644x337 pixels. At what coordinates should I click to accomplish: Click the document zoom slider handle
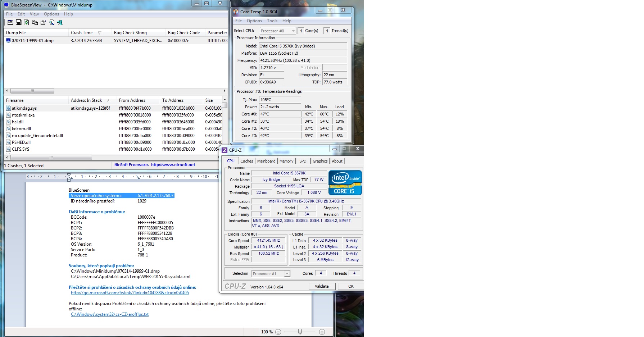click(300, 332)
